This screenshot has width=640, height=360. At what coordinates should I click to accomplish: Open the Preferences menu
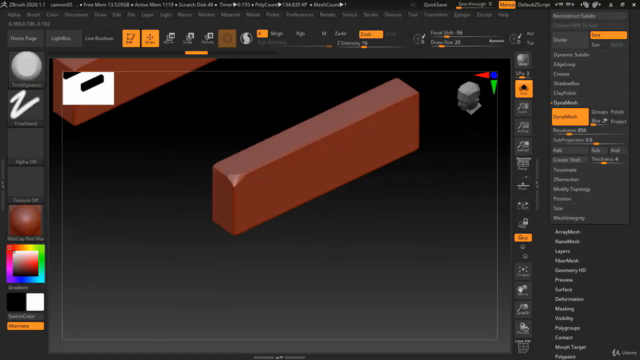point(300,15)
